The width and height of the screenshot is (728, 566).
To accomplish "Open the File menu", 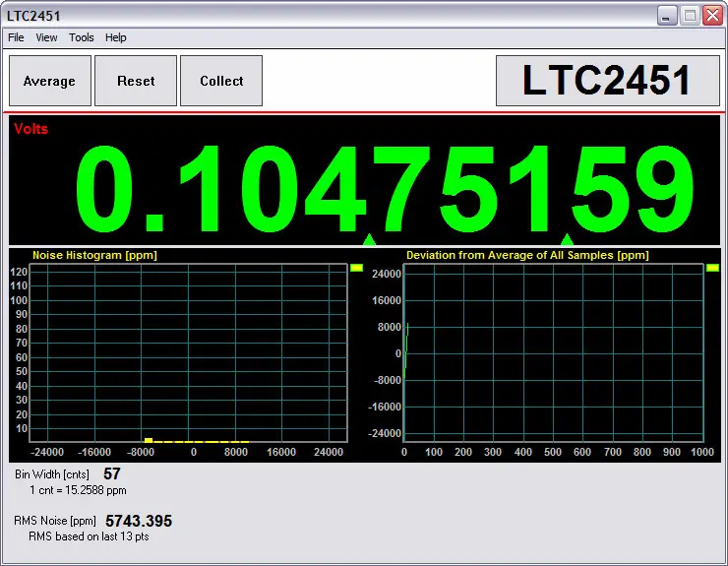I will [16, 37].
